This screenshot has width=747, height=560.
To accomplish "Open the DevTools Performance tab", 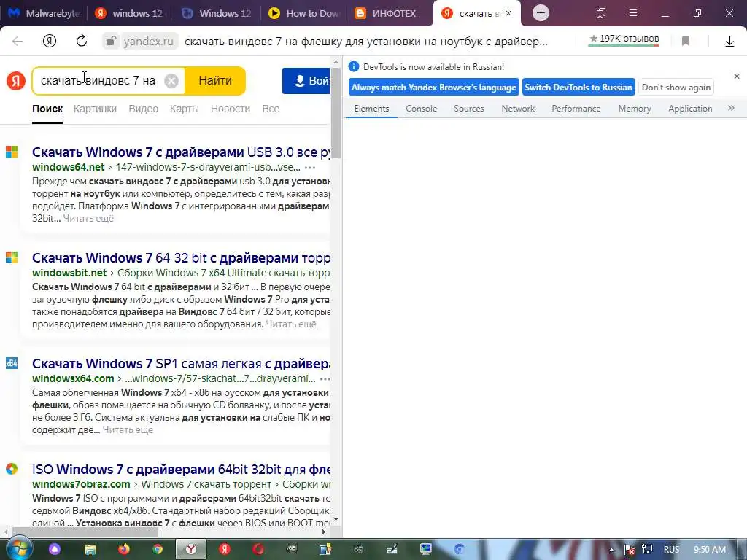I will 576,109.
